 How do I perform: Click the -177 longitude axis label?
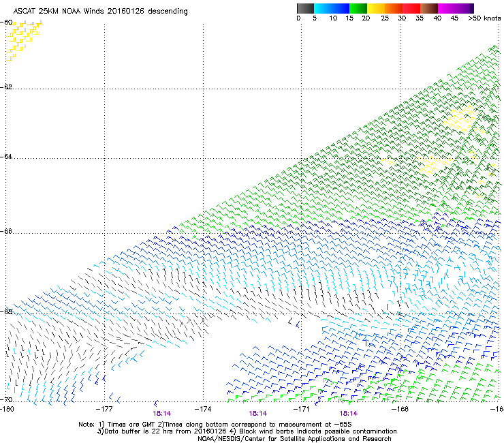(x=104, y=409)
